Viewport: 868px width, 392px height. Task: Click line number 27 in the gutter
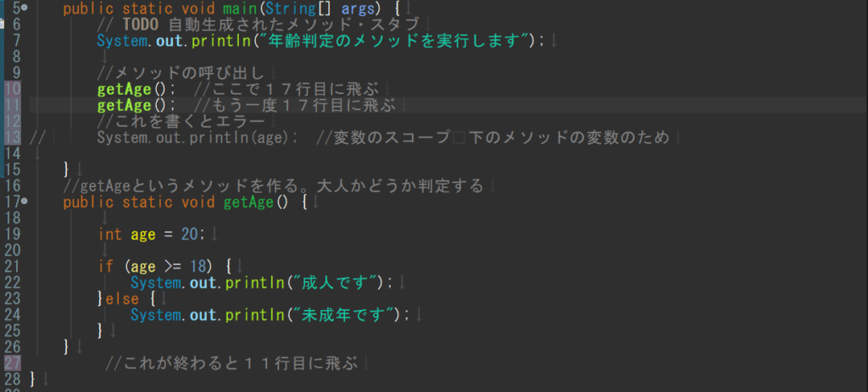(13, 363)
